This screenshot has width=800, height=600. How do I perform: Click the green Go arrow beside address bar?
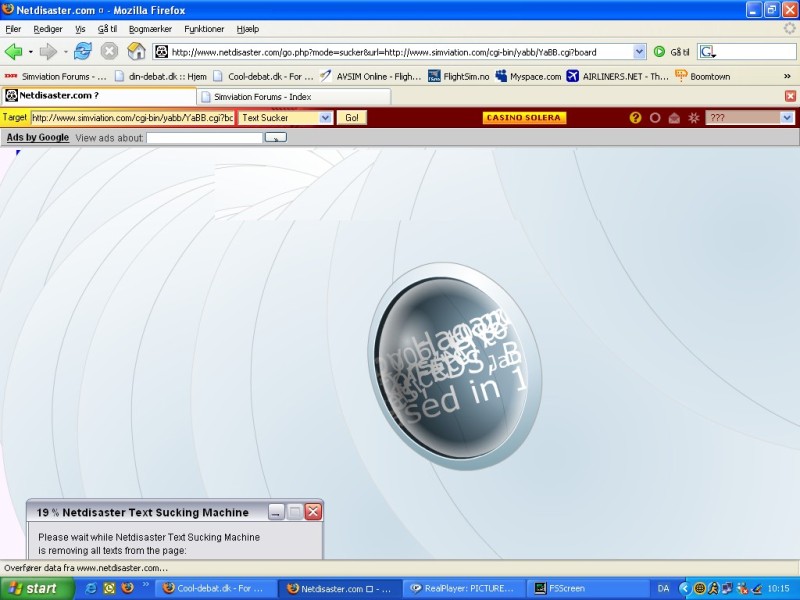pos(659,52)
